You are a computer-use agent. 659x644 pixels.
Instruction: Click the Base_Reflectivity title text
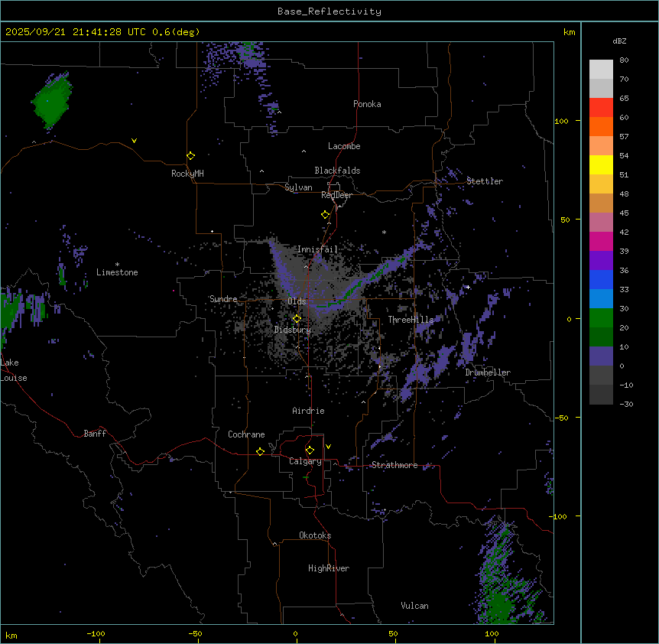pyautogui.click(x=329, y=11)
